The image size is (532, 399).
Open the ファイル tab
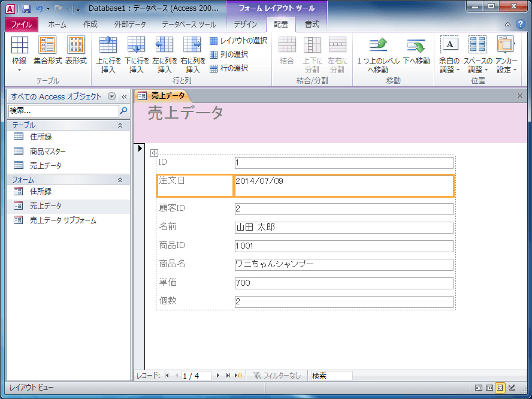pos(22,25)
